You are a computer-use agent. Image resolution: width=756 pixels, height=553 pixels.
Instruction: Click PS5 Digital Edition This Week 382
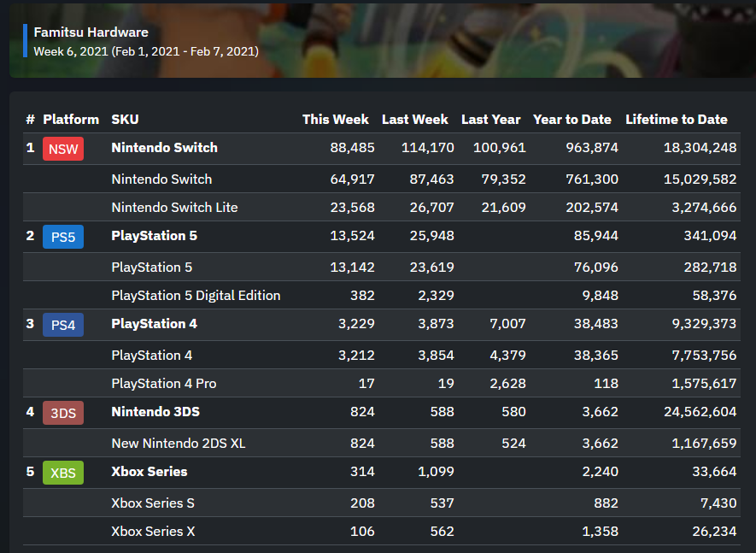coord(362,296)
